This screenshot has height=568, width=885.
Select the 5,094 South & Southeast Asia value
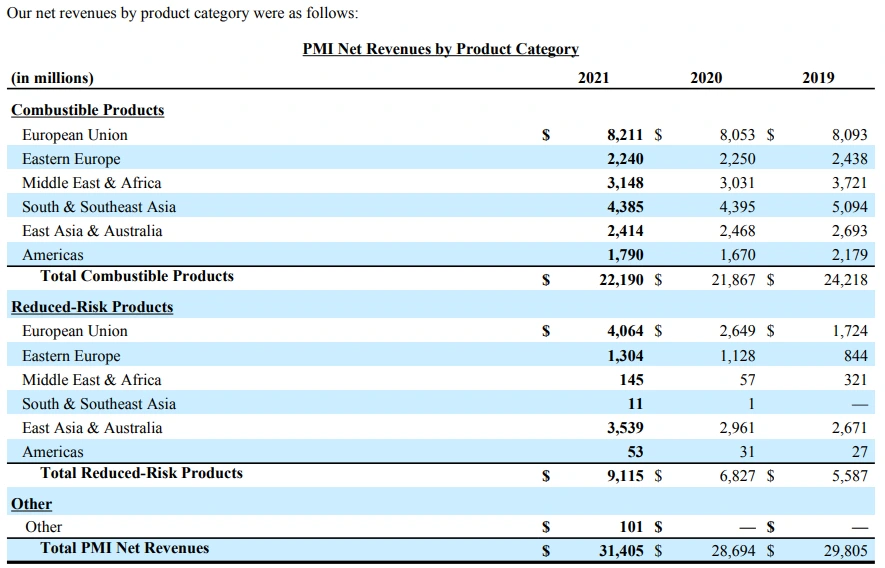849,207
